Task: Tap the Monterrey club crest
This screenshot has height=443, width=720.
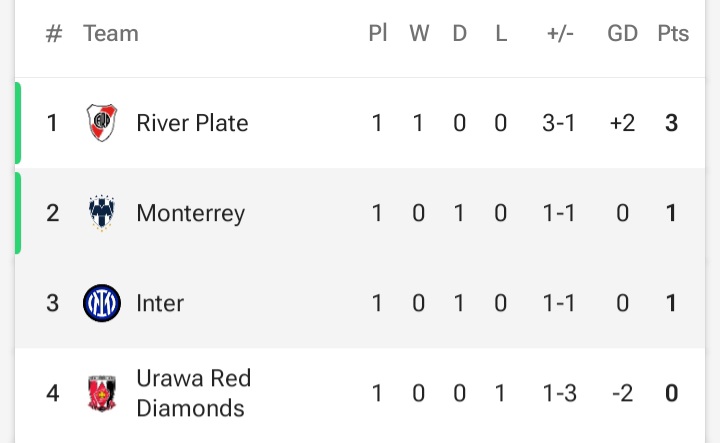Action: pyautogui.click(x=101, y=213)
